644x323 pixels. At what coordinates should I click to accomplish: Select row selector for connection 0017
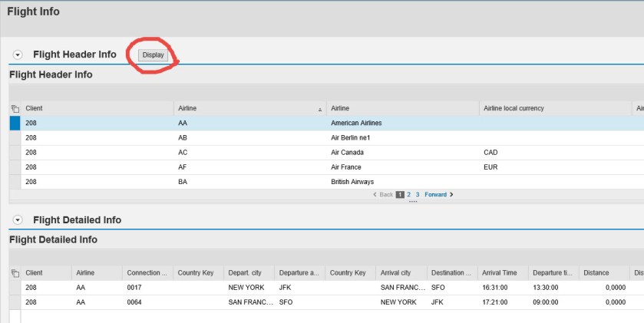click(x=15, y=288)
